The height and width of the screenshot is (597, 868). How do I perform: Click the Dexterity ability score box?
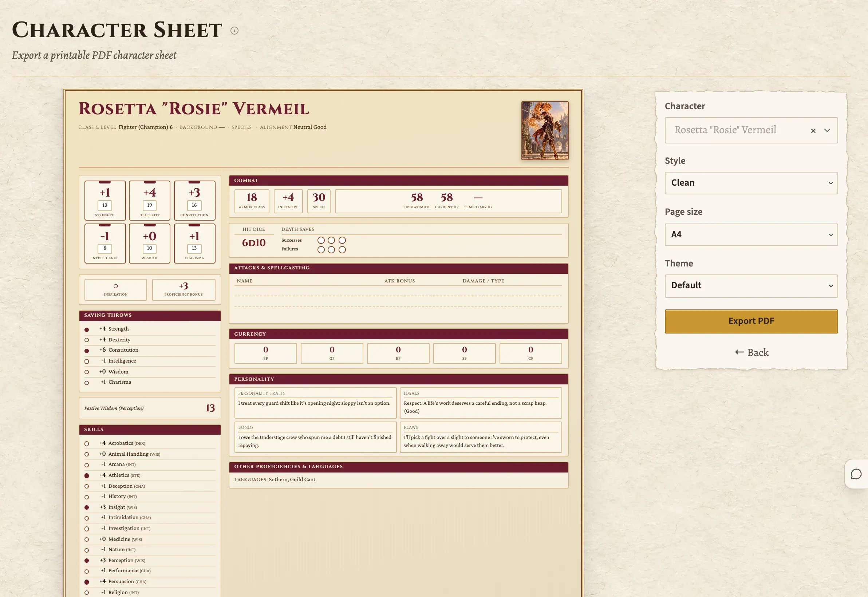(150, 200)
